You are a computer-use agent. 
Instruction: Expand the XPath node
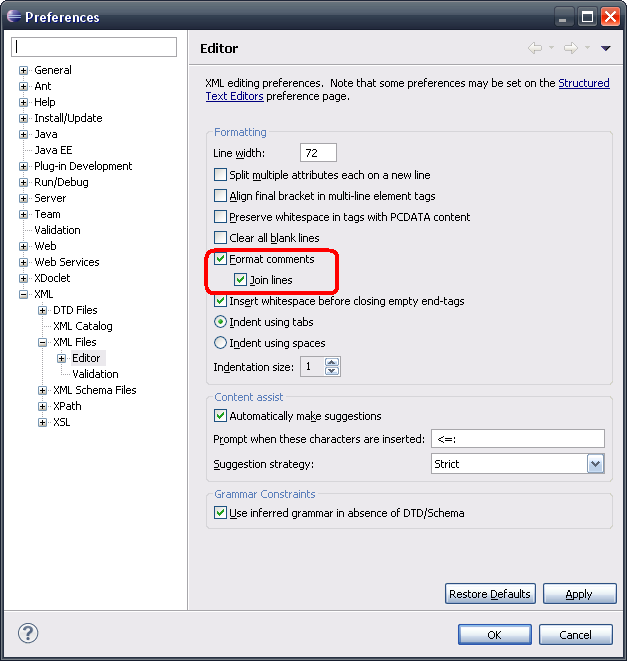(x=42, y=407)
